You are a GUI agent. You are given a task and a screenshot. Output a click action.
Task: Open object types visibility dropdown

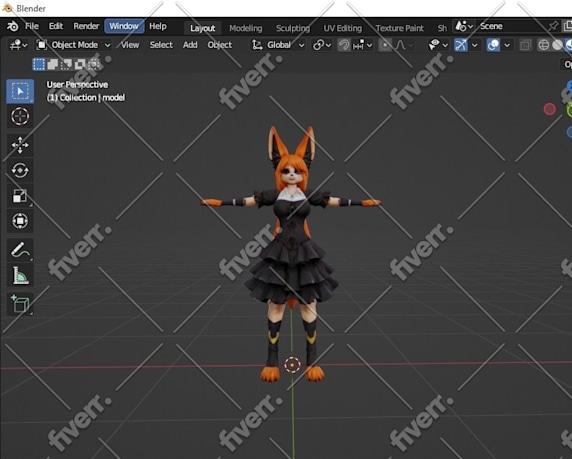coord(438,45)
